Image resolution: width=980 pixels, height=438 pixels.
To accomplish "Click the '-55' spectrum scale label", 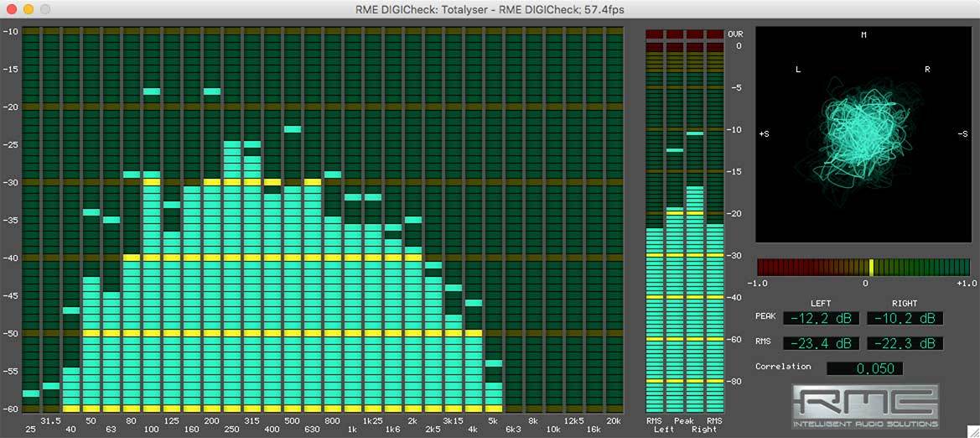I will pos(11,371).
